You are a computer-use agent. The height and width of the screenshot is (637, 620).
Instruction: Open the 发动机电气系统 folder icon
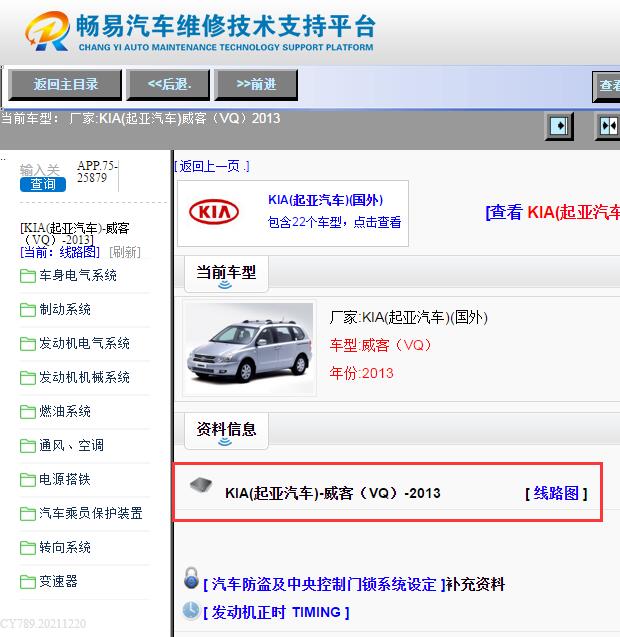point(28,344)
